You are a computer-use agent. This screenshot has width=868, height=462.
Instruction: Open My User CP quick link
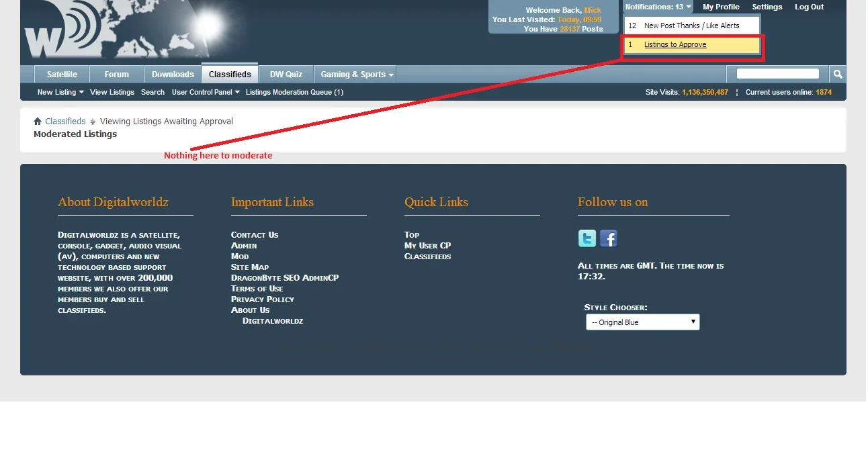(428, 245)
